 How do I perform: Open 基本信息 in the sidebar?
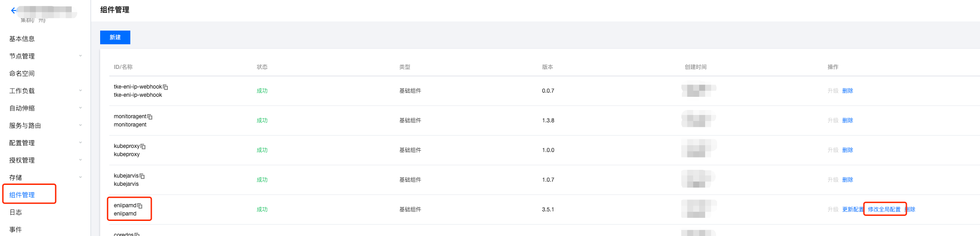(22, 39)
